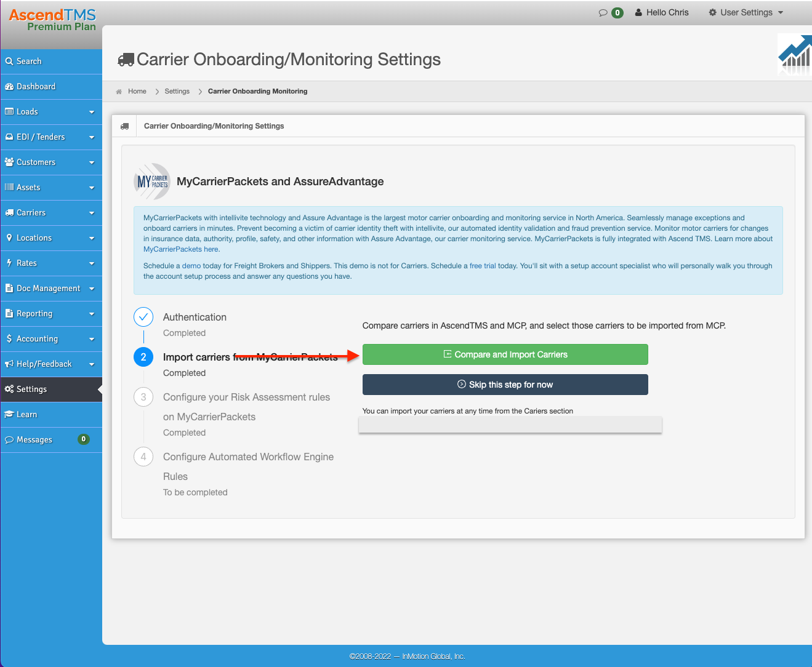Click the Customers people icon
This screenshot has height=667, width=812.
pos(9,162)
